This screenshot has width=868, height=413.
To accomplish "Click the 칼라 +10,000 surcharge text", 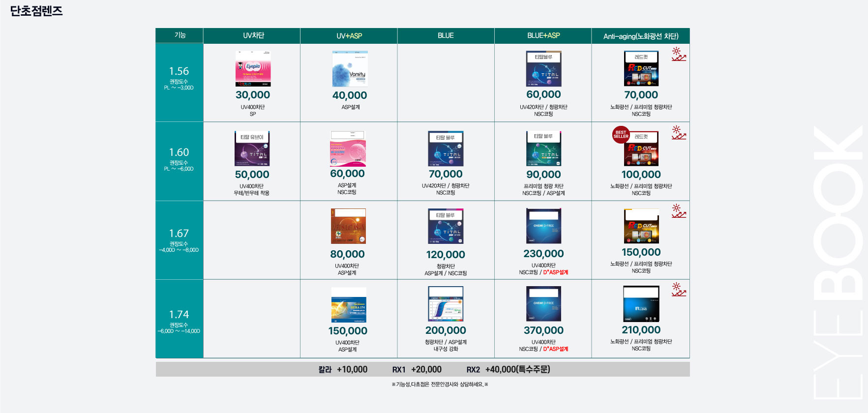I will coord(343,369).
